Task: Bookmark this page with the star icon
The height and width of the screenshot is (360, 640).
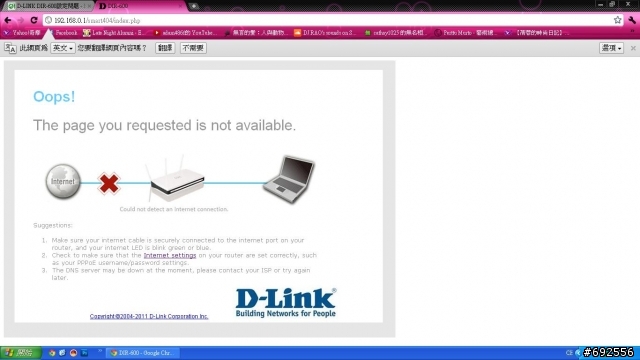Action: pyautogui.click(x=618, y=20)
